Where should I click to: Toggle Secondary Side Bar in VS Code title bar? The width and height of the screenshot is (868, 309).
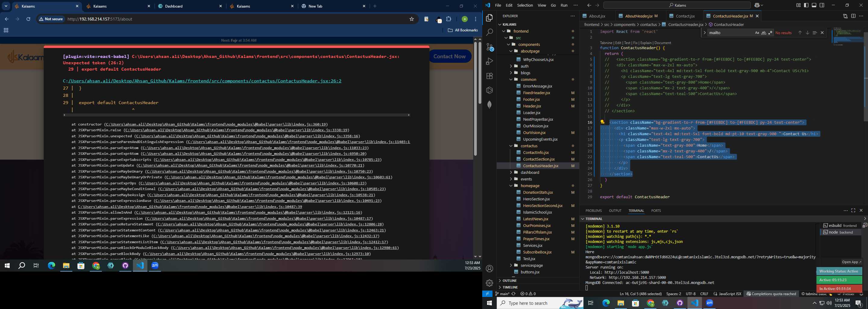click(822, 5)
